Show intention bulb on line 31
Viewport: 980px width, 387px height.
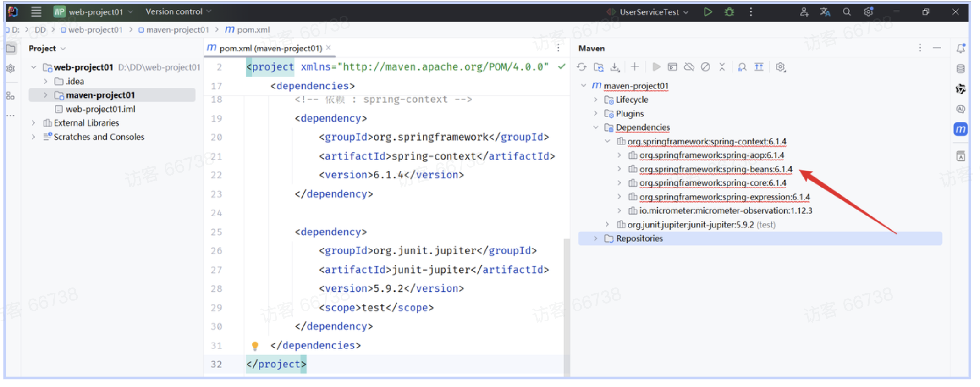pyautogui.click(x=255, y=346)
